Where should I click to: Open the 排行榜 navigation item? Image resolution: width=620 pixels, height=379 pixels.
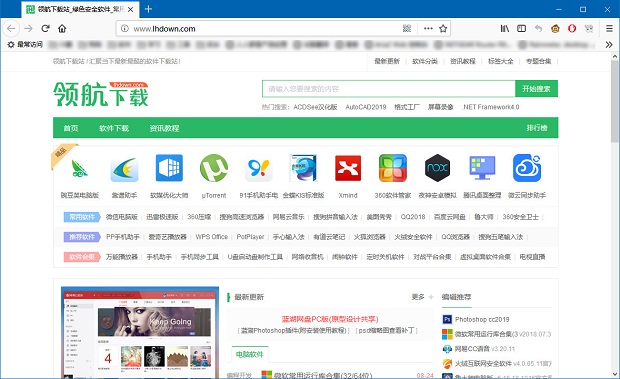[x=537, y=128]
